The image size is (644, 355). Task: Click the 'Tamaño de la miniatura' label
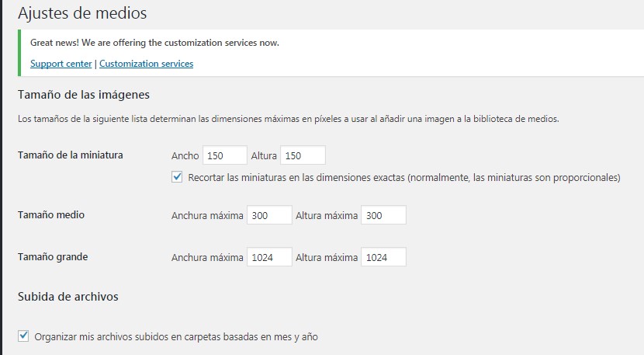71,155
